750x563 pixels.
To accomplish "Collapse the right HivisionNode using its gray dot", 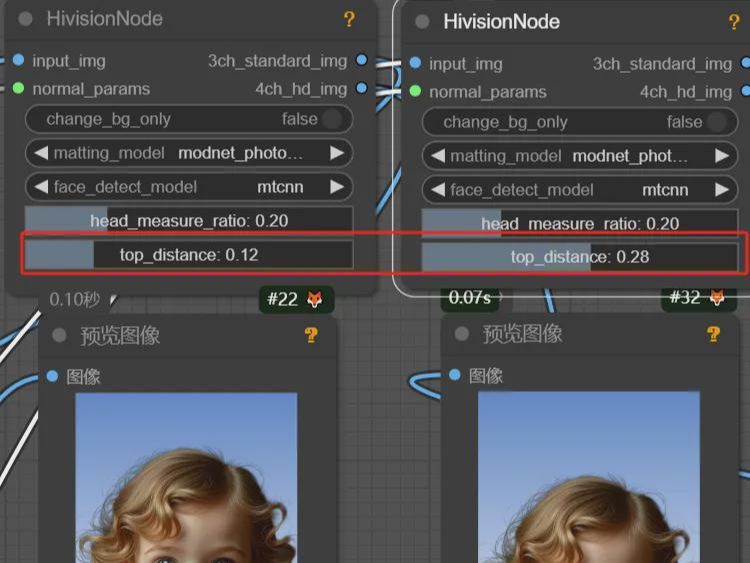I will click(423, 22).
